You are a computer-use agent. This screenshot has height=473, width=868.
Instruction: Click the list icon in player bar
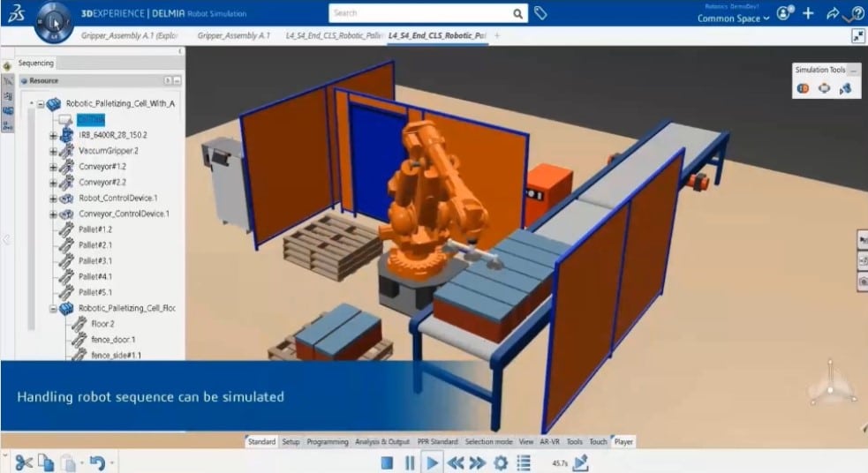tap(524, 462)
